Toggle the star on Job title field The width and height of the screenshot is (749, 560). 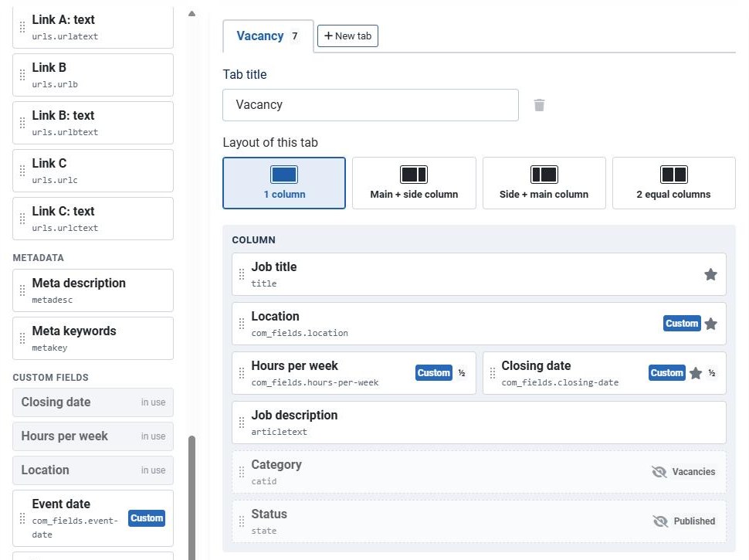click(x=711, y=274)
